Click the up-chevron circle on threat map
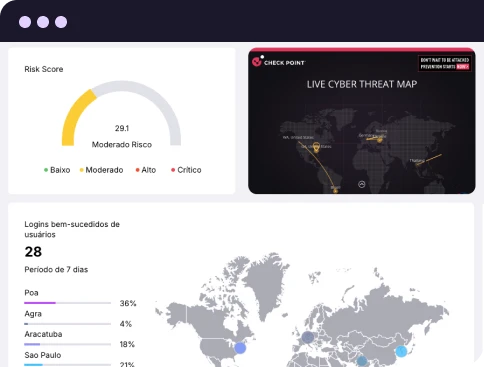 [362, 184]
